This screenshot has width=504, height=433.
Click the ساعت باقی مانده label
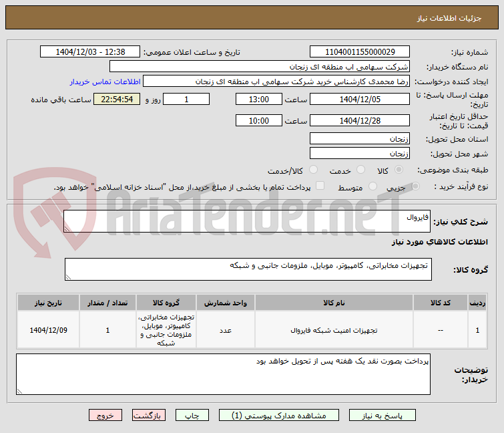click(61, 100)
